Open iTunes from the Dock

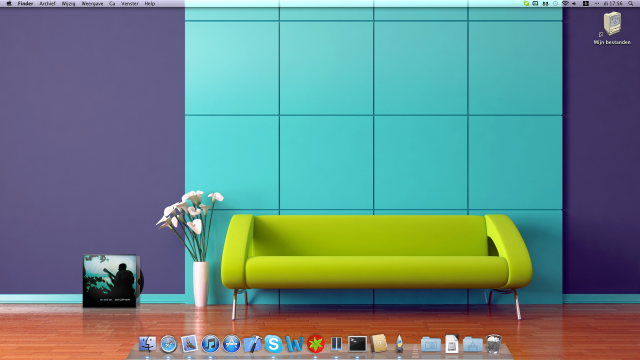tap(210, 344)
